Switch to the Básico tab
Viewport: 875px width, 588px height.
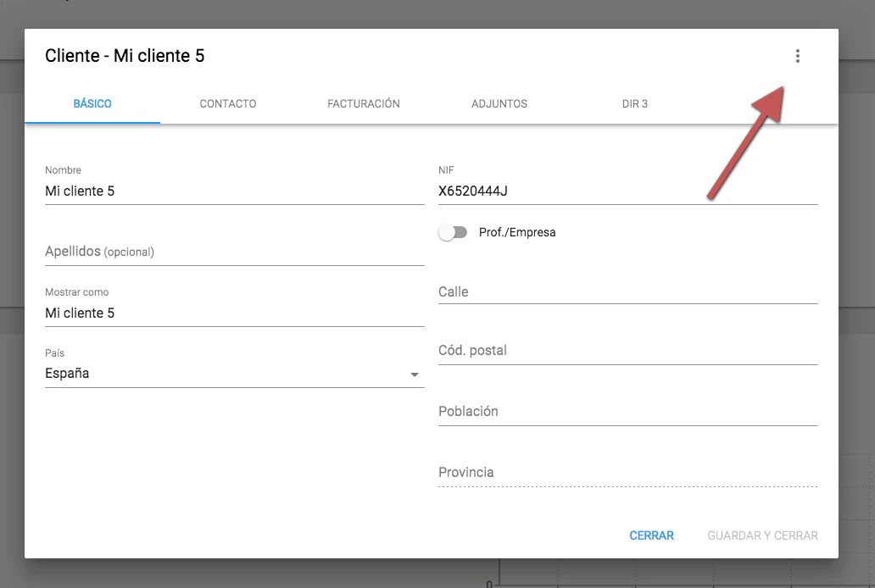(92, 104)
